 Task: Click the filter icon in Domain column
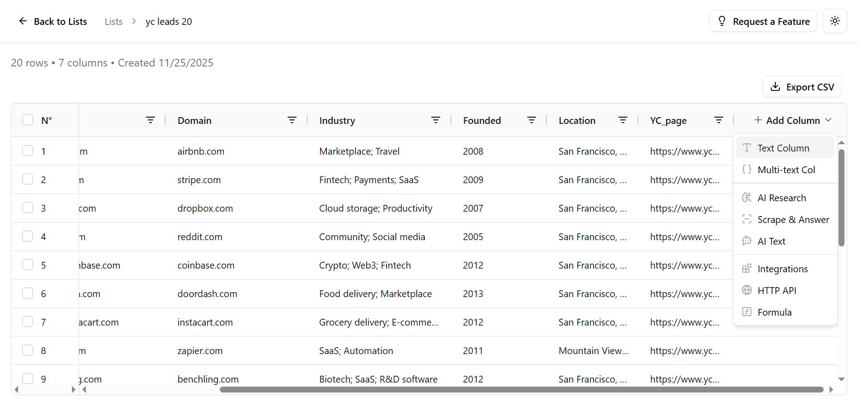coord(292,120)
